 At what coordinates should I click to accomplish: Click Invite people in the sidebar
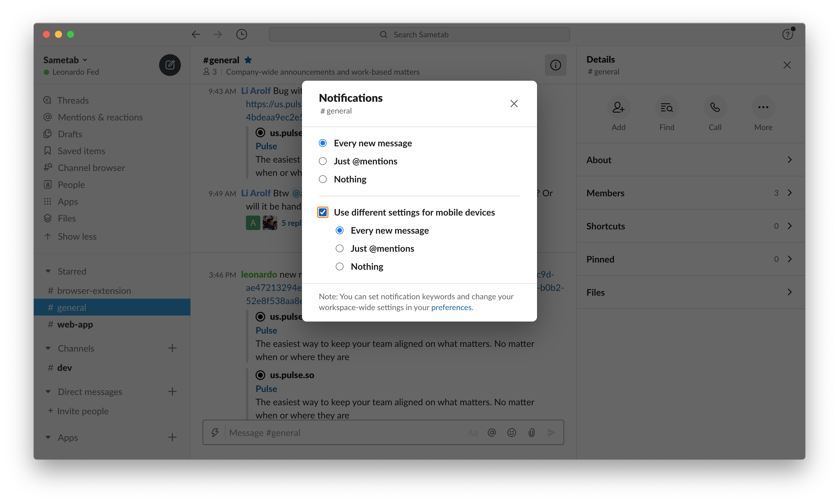click(83, 411)
